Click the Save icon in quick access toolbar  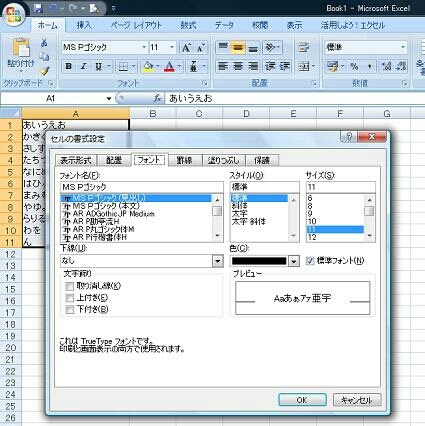point(38,8)
